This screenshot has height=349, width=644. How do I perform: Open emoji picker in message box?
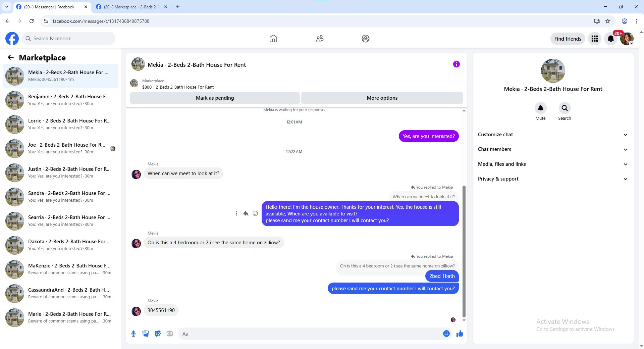[446, 334]
